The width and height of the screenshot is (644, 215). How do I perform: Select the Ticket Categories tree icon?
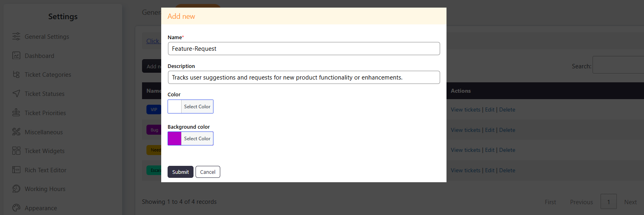tap(16, 74)
